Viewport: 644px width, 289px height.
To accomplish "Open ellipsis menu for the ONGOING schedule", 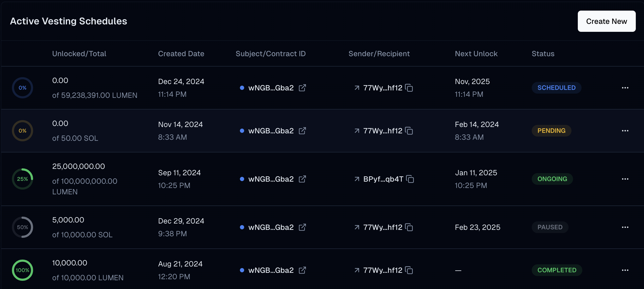I will 625,179.
